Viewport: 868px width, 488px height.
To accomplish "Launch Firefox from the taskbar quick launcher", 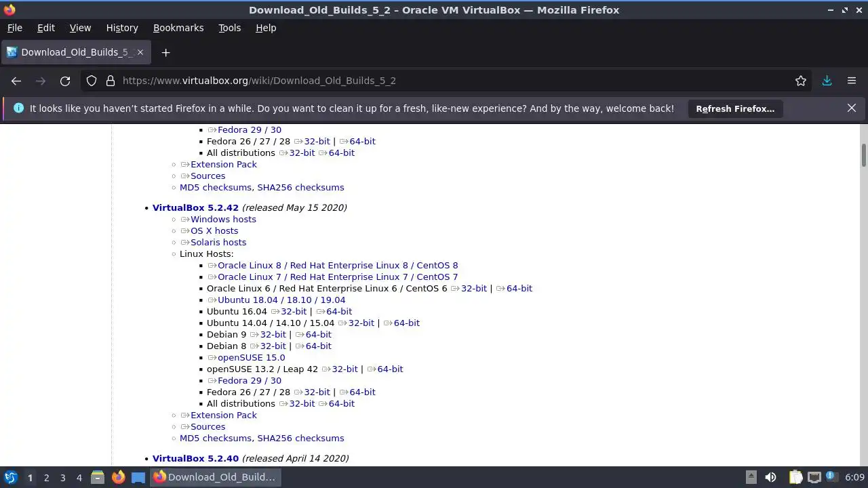I will click(x=118, y=477).
